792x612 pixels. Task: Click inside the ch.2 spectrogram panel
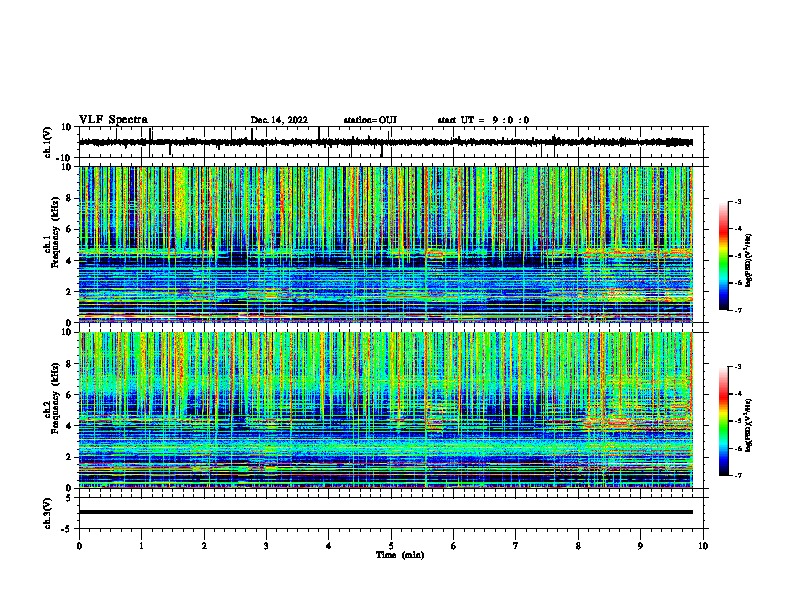385,410
